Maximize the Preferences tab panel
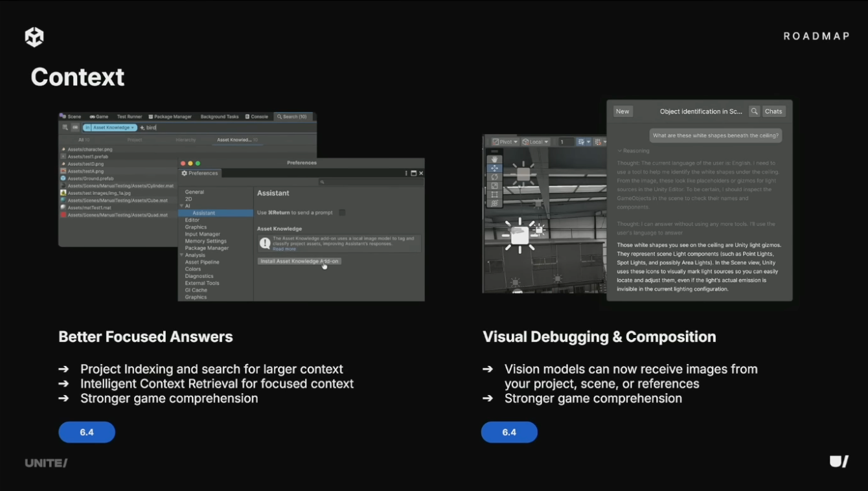 [x=413, y=174]
